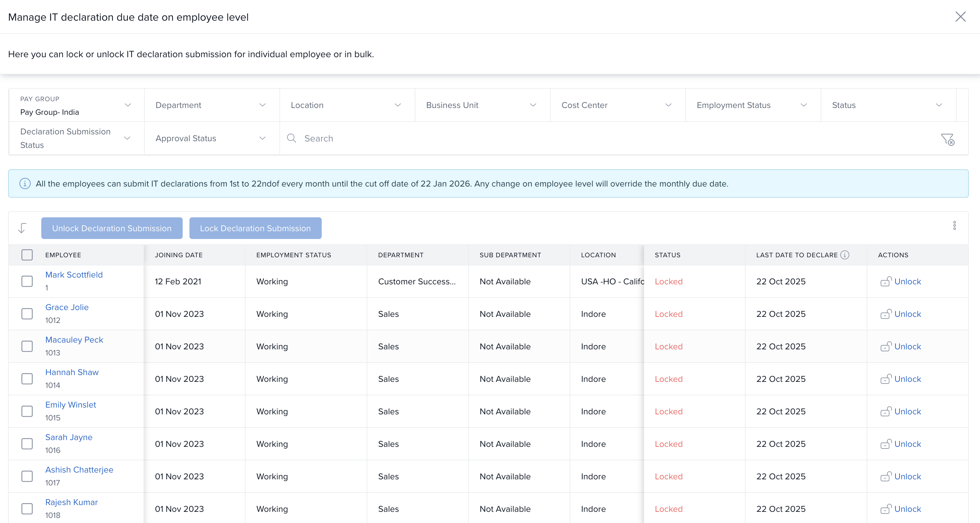The width and height of the screenshot is (980, 523).
Task: Expand the Pay Group dropdown
Action: (76, 105)
